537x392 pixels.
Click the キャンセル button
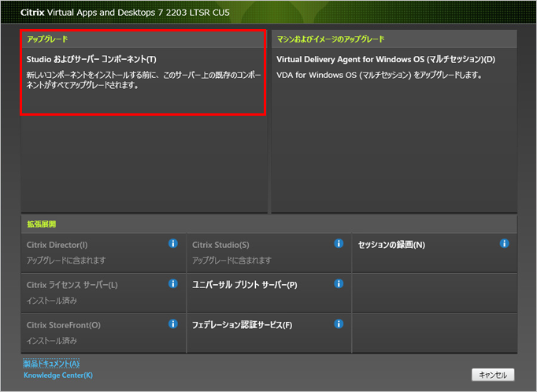[x=493, y=375]
